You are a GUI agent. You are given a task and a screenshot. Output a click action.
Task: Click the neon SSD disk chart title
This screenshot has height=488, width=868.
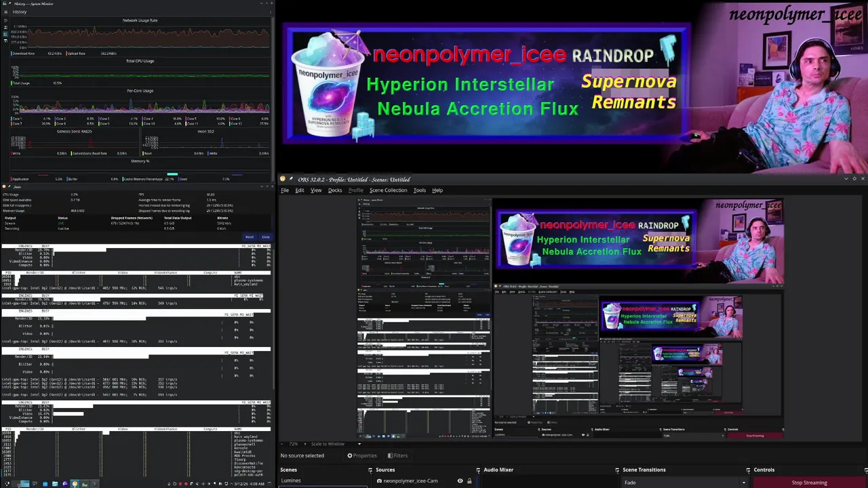point(205,131)
